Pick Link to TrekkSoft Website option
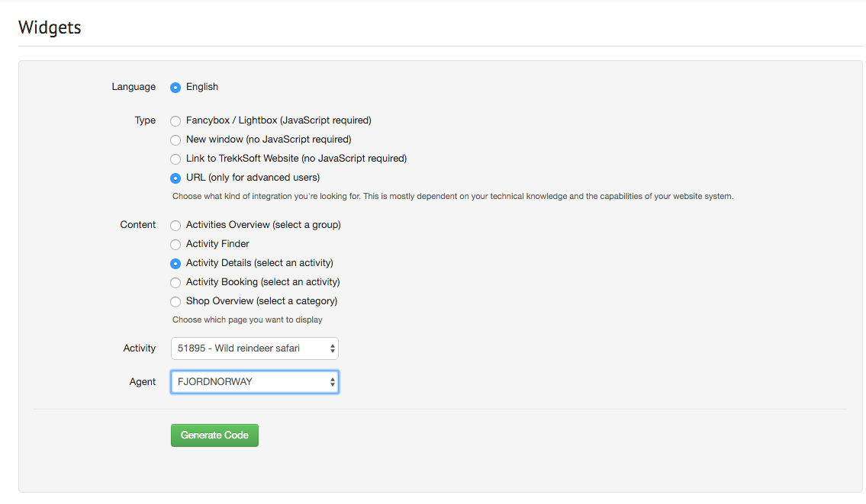This screenshot has height=504, width=866. click(175, 159)
